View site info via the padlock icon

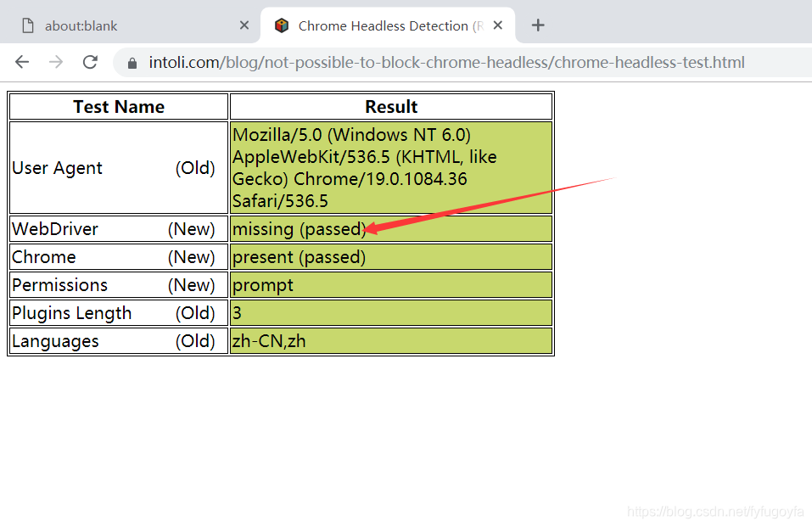pos(132,63)
